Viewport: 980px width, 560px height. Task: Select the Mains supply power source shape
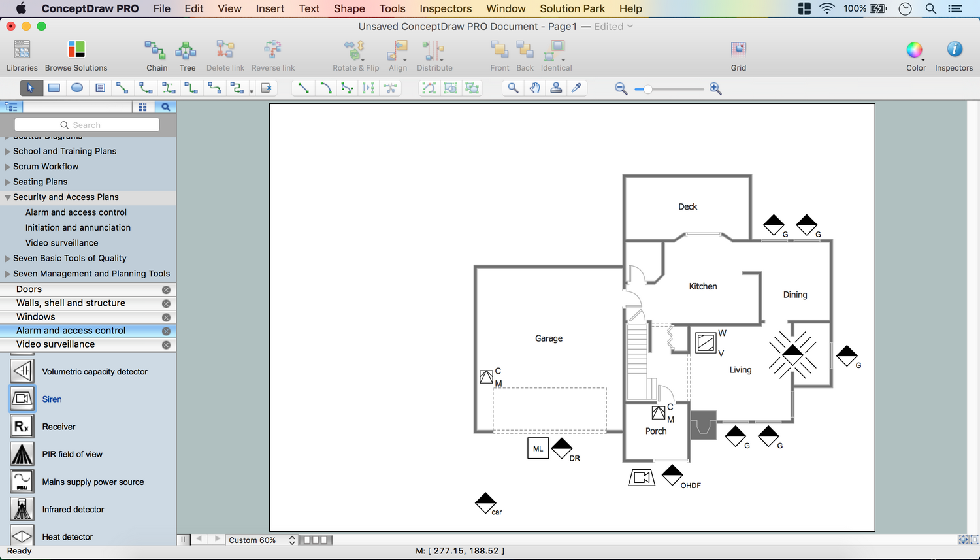coord(22,481)
